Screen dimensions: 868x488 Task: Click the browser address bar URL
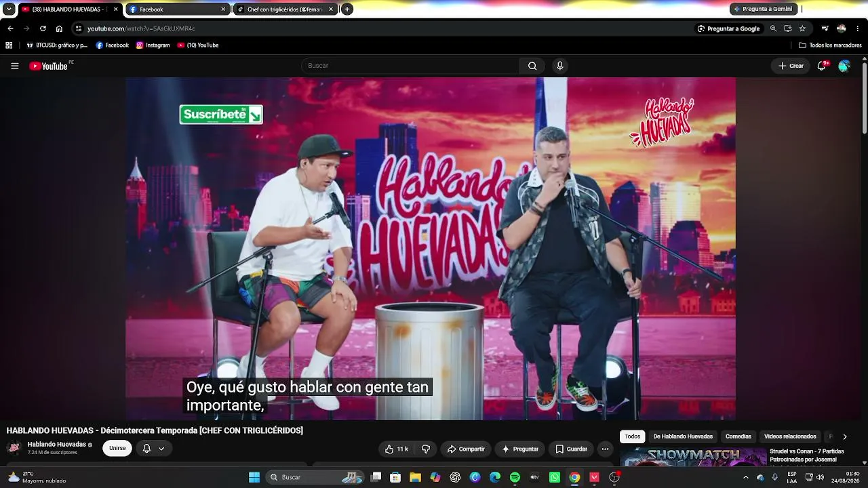[x=141, y=28]
